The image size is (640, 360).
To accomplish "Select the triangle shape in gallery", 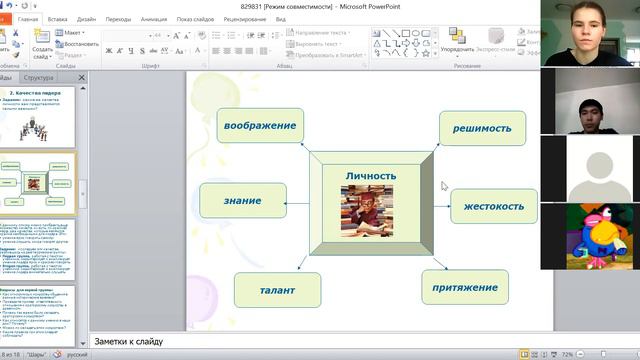I will pyautogui.click(x=376, y=43).
